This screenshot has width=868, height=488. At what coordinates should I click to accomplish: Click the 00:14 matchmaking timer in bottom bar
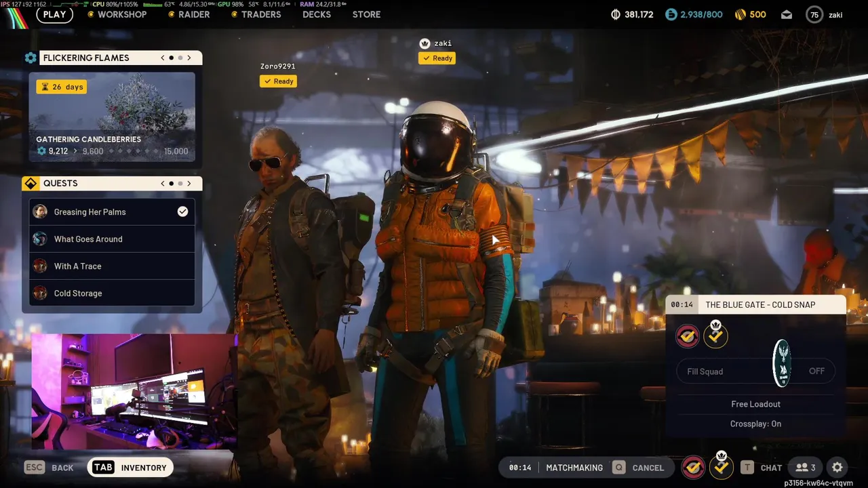click(x=520, y=468)
